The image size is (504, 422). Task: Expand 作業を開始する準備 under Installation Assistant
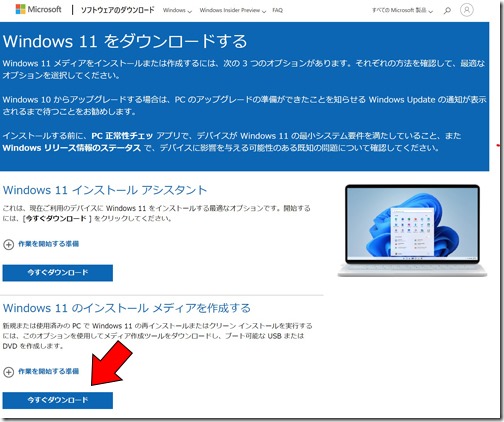pyautogui.click(x=48, y=244)
